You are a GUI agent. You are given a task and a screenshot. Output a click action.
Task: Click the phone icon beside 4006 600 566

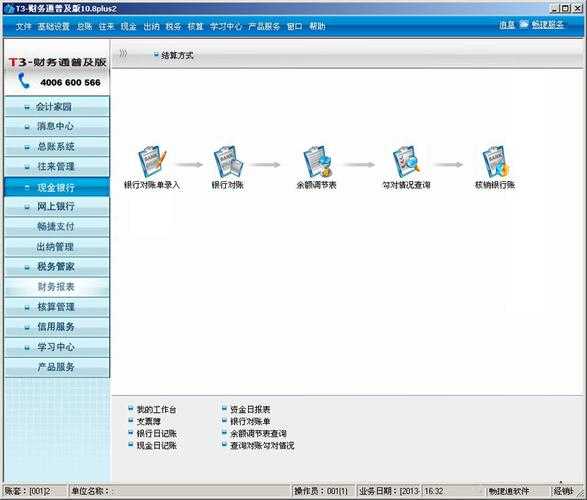tap(24, 81)
